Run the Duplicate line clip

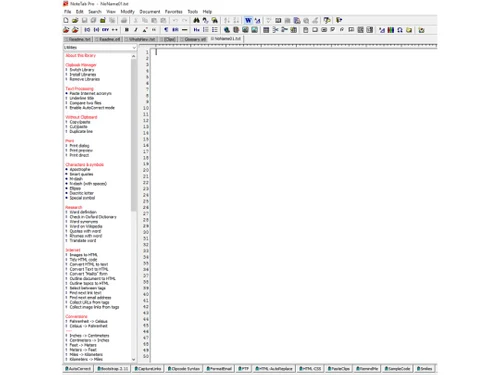[x=81, y=131]
